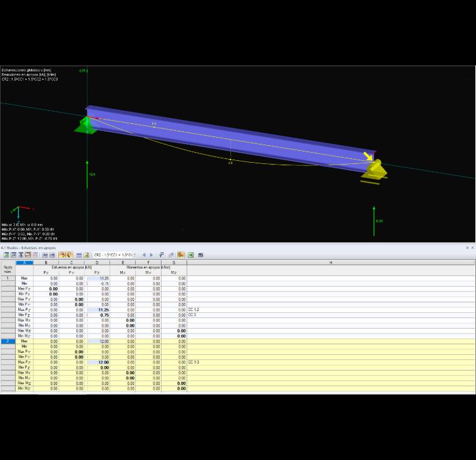The width and height of the screenshot is (476, 460).
Task: Click 'Min Mz' row label for node 2
Action: click(x=24, y=389)
